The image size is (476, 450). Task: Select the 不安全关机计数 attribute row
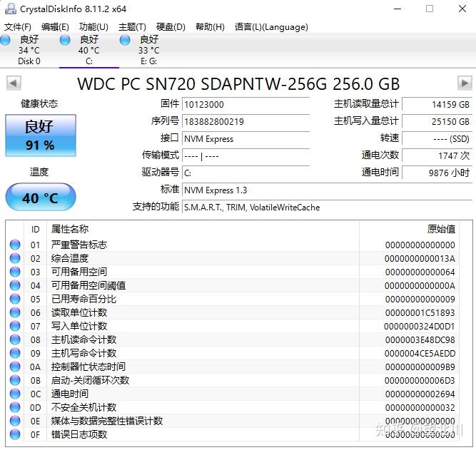click(x=233, y=407)
